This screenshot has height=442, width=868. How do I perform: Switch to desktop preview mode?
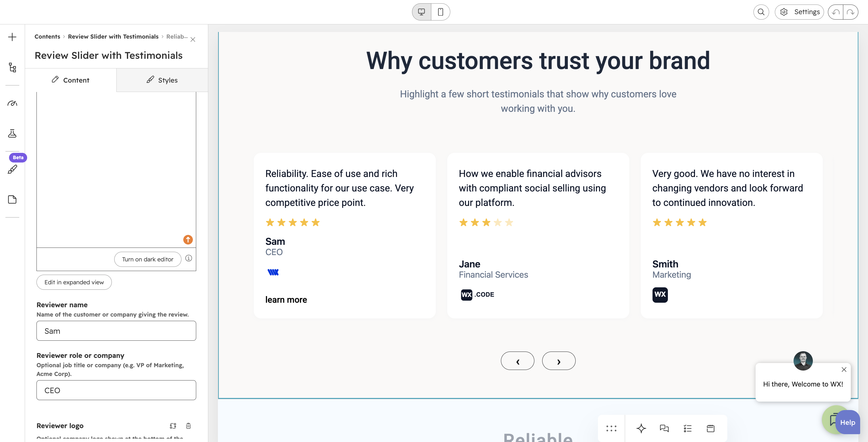point(422,12)
